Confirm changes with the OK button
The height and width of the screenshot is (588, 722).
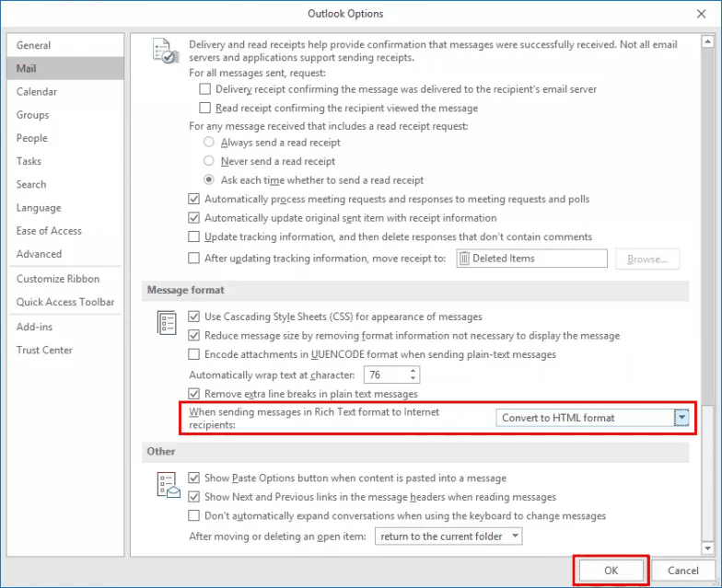pyautogui.click(x=611, y=571)
